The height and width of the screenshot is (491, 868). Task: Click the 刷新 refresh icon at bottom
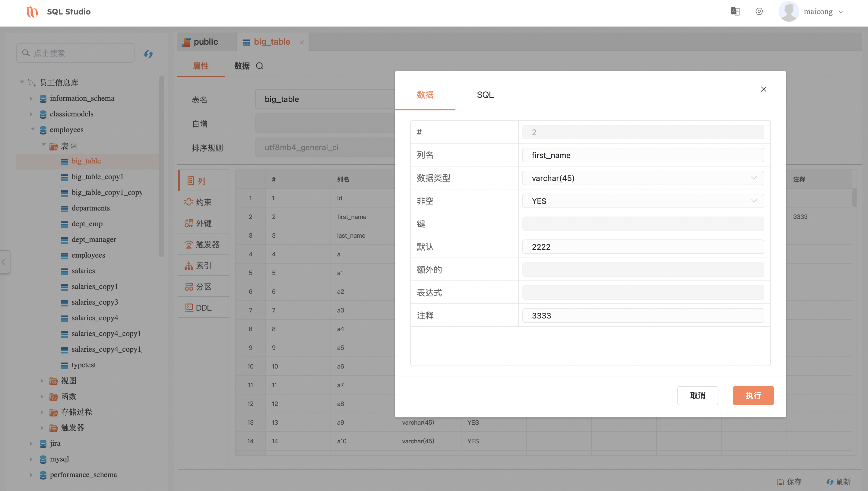click(830, 482)
